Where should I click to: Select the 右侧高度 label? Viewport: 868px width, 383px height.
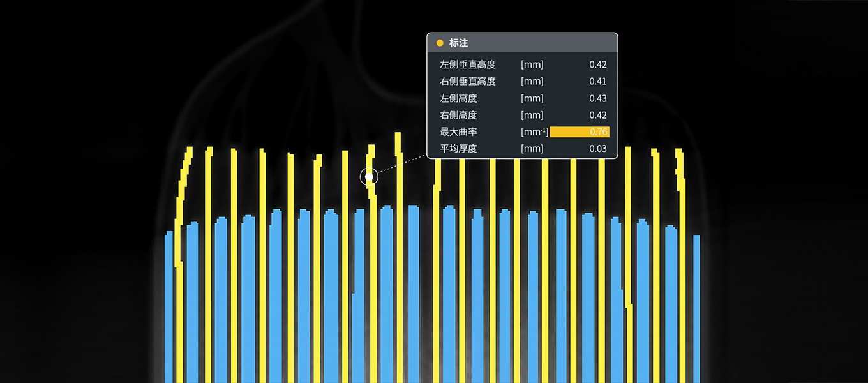point(458,115)
